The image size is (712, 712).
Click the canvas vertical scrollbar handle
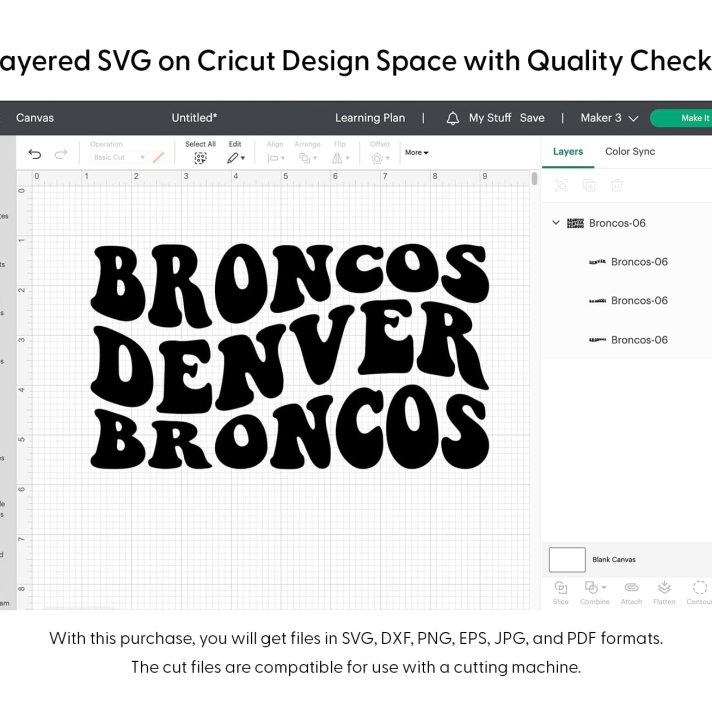tap(534, 178)
